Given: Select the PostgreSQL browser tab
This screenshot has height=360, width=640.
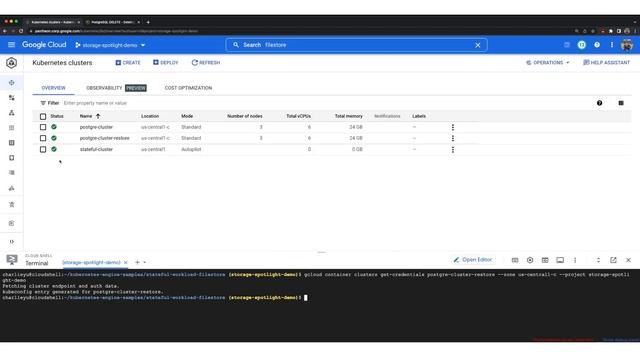Looking at the screenshot, I should [112, 22].
